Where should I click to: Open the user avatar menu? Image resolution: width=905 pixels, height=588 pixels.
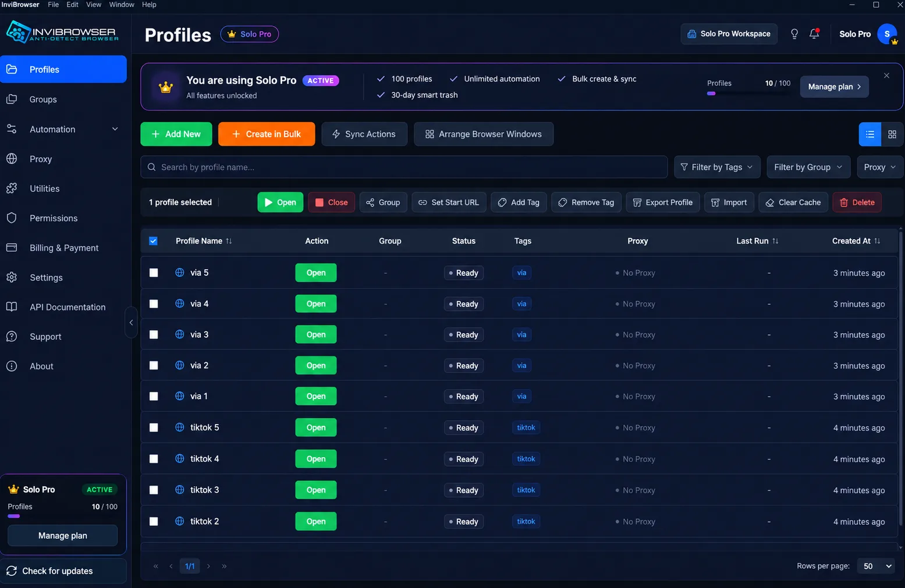tap(887, 34)
